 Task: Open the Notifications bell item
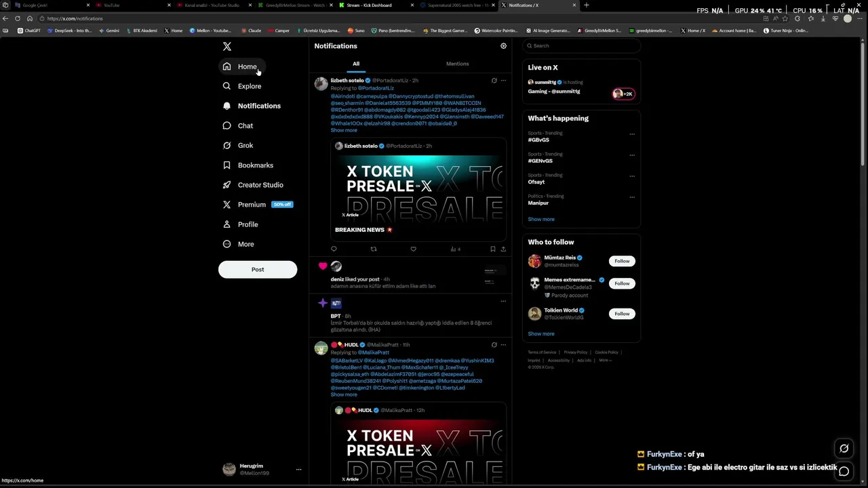tap(252, 106)
